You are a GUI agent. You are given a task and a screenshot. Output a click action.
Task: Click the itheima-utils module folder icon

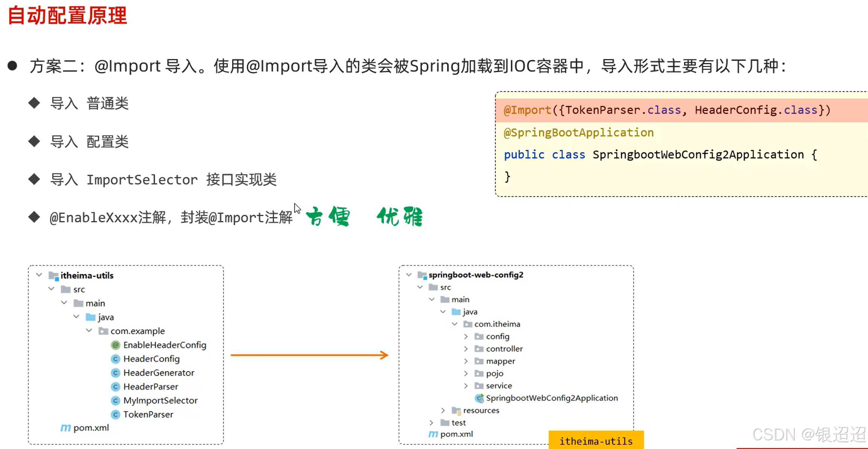click(x=53, y=275)
